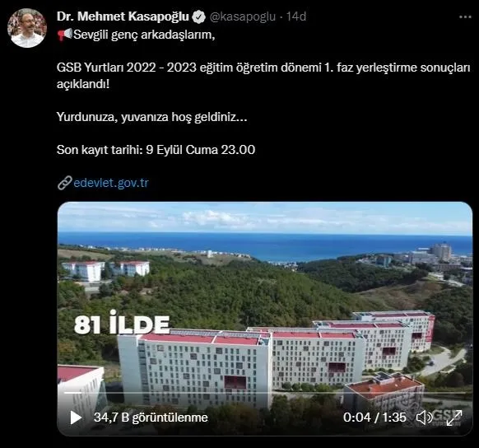
Task: Expand the video to fullscreen
Action: [454, 418]
